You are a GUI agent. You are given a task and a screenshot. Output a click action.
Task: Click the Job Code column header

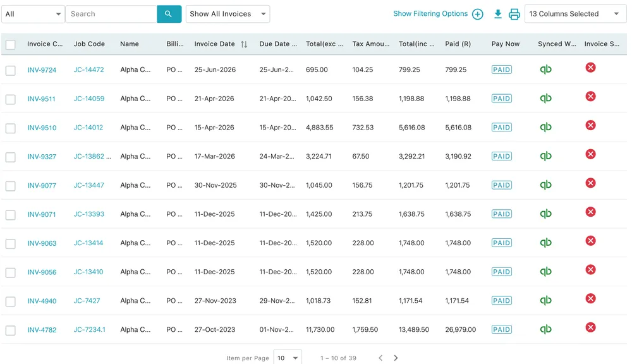(89, 44)
